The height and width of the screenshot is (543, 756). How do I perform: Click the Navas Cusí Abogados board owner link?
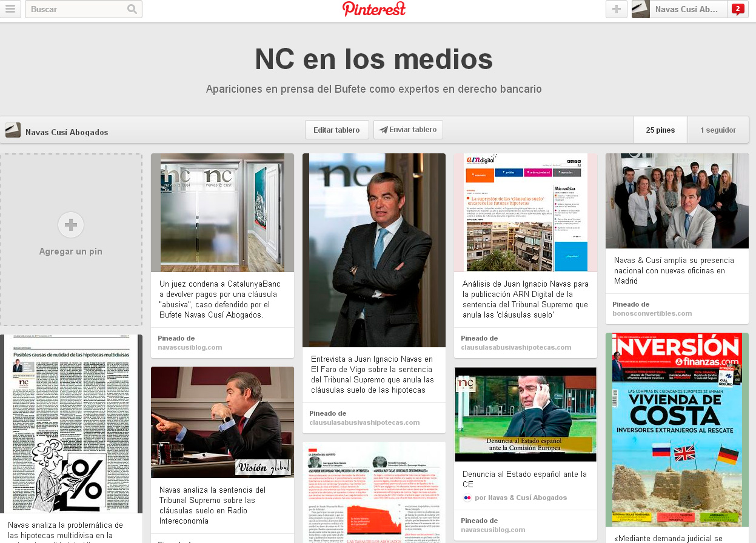[67, 132]
